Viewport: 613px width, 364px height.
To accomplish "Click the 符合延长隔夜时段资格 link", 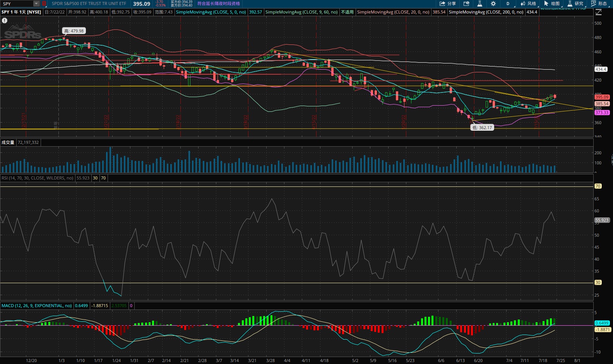I will pyautogui.click(x=219, y=3).
